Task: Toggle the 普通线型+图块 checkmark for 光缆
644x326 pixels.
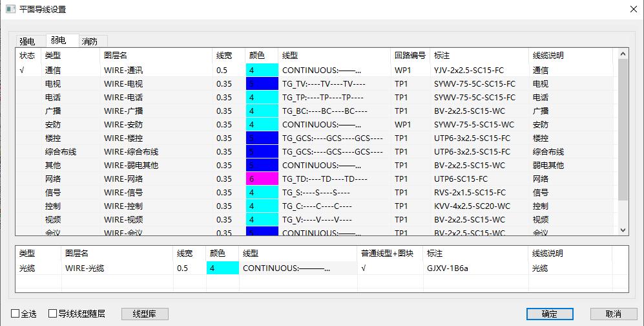Action: [x=364, y=268]
